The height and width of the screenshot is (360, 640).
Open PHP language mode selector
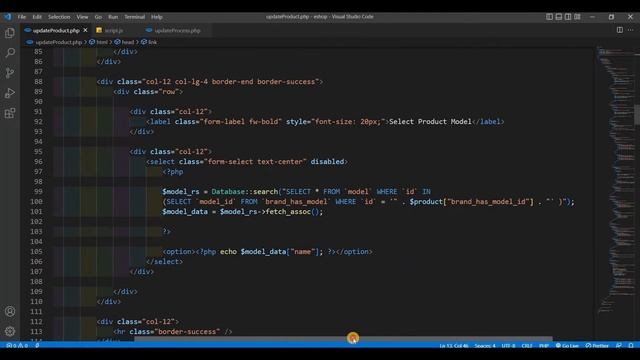[544, 345]
